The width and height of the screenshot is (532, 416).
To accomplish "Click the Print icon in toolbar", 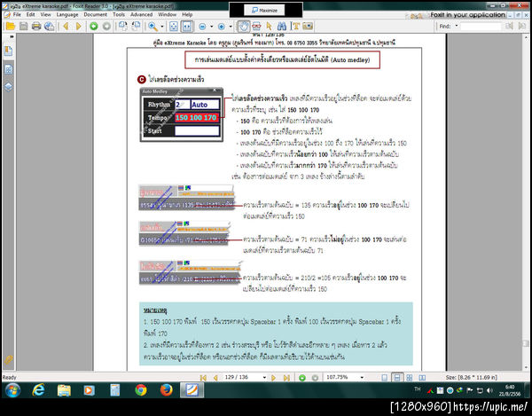I will coord(36,26).
